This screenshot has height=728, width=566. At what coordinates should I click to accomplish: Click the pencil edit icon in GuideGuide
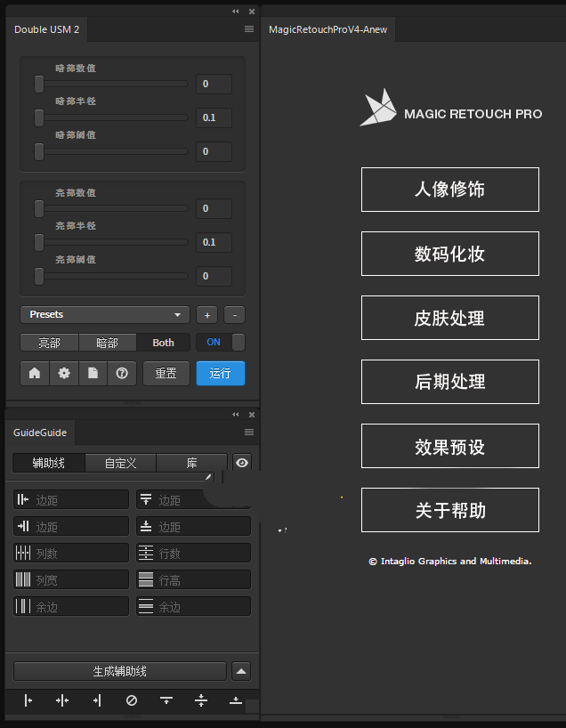tap(208, 477)
